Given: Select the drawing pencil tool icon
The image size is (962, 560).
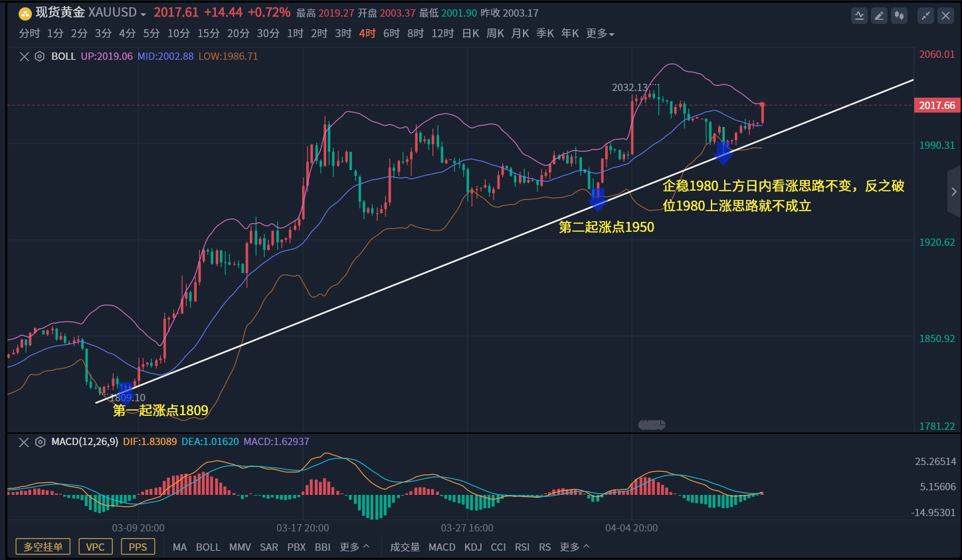Looking at the screenshot, I should pyautogui.click(x=880, y=15).
